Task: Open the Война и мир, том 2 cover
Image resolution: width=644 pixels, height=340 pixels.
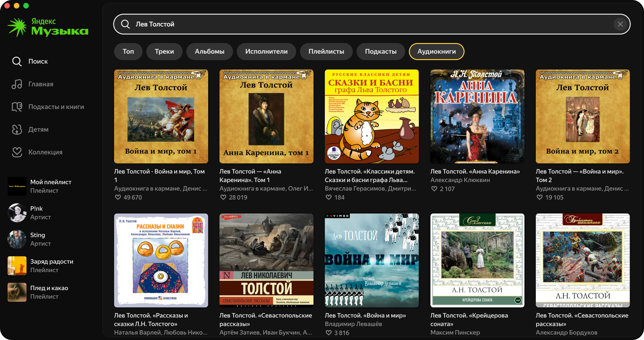Action: point(582,116)
